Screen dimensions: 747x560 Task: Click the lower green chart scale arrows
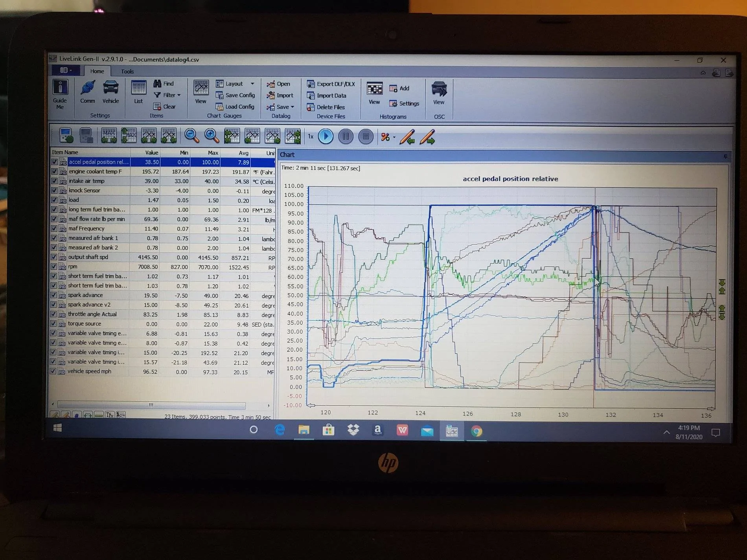coord(722,312)
